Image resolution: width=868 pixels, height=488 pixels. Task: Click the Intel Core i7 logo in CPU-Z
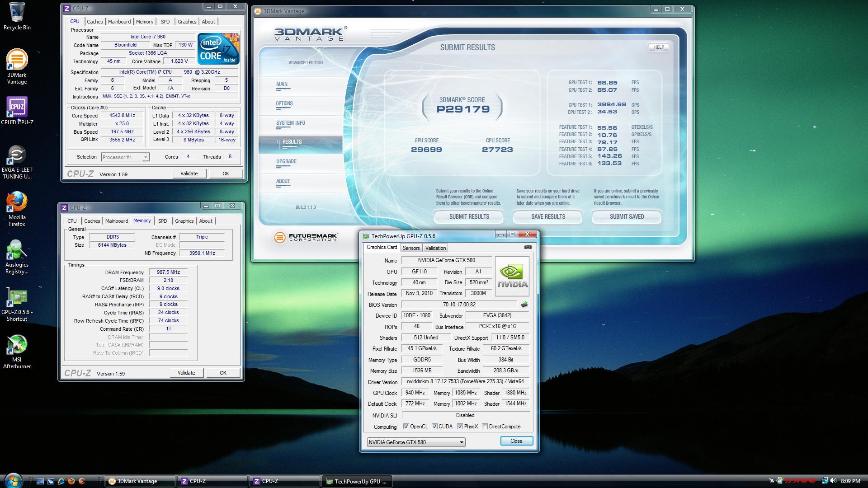click(x=218, y=49)
